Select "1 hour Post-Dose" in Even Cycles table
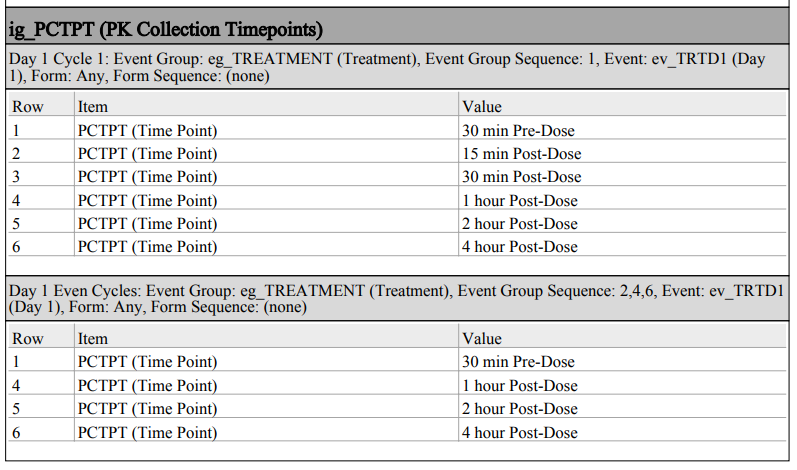This screenshot has width=797, height=470. tap(520, 386)
